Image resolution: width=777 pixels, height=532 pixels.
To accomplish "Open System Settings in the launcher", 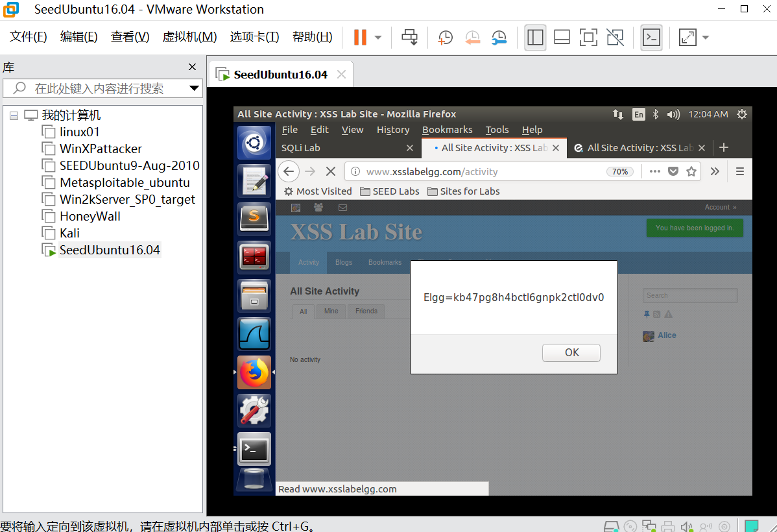I will (x=254, y=410).
